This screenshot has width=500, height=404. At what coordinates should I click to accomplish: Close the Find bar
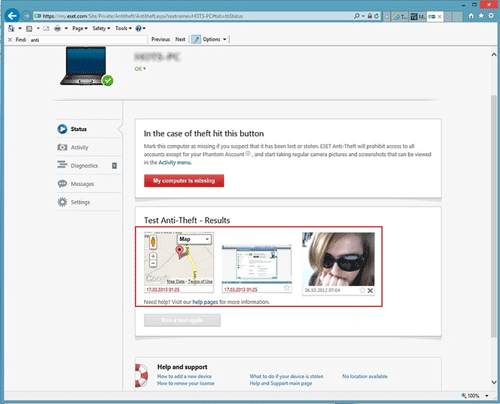(x=10, y=40)
